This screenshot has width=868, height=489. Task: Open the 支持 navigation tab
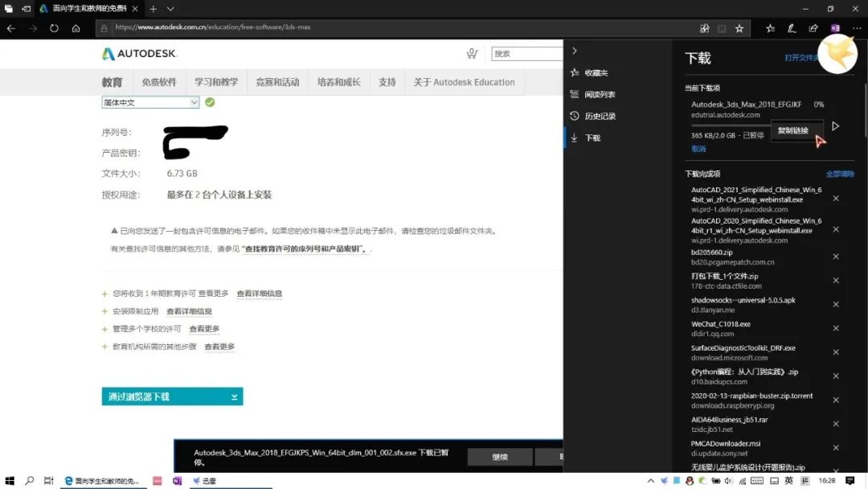click(387, 82)
